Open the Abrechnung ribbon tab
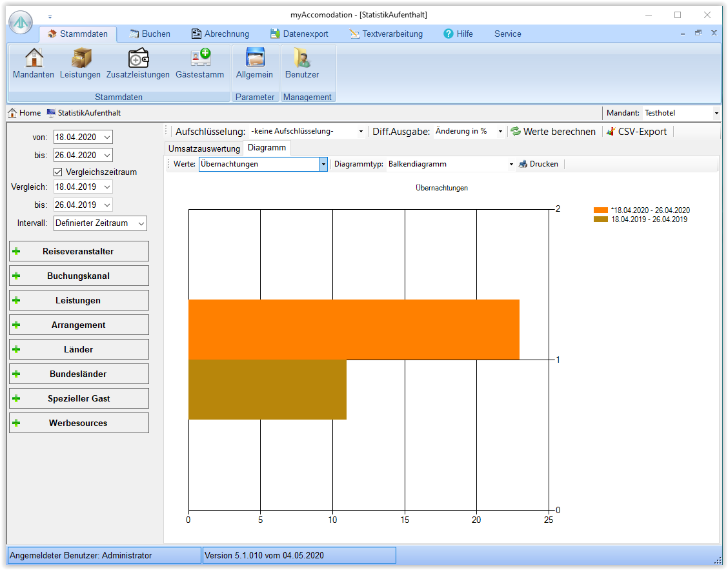The height and width of the screenshot is (570, 728). pyautogui.click(x=220, y=34)
